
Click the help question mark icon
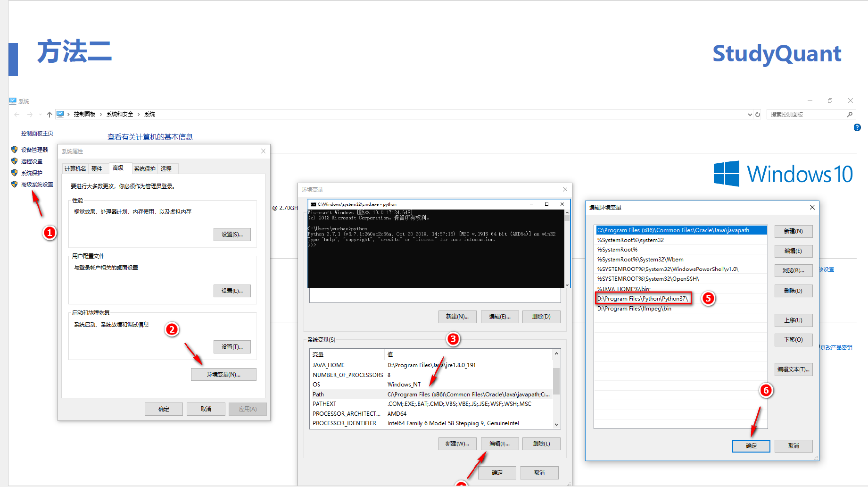pyautogui.click(x=857, y=127)
